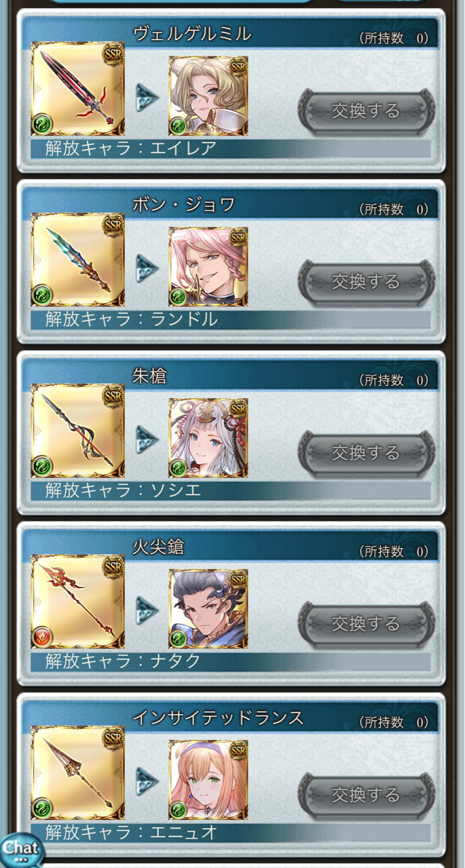Tap the 朱槍 spear weapon icon
Image resolution: width=465 pixels, height=868 pixels.
click(x=77, y=431)
